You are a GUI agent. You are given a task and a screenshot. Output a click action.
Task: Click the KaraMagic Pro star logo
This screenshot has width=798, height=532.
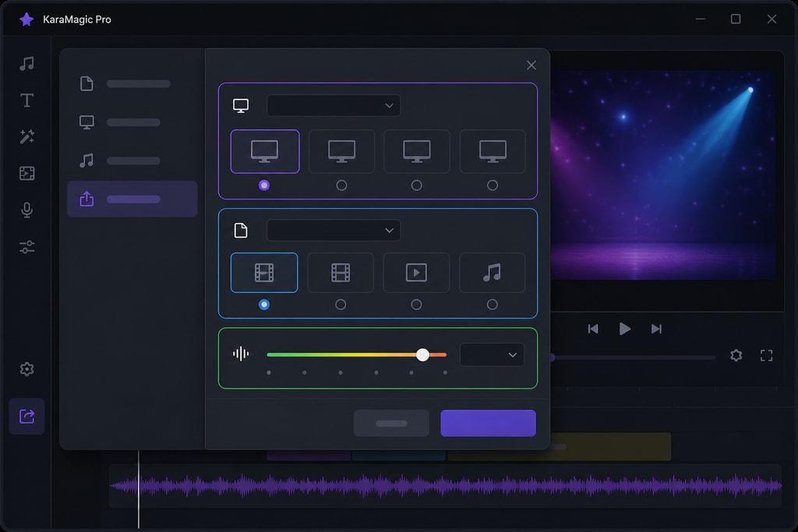point(26,19)
